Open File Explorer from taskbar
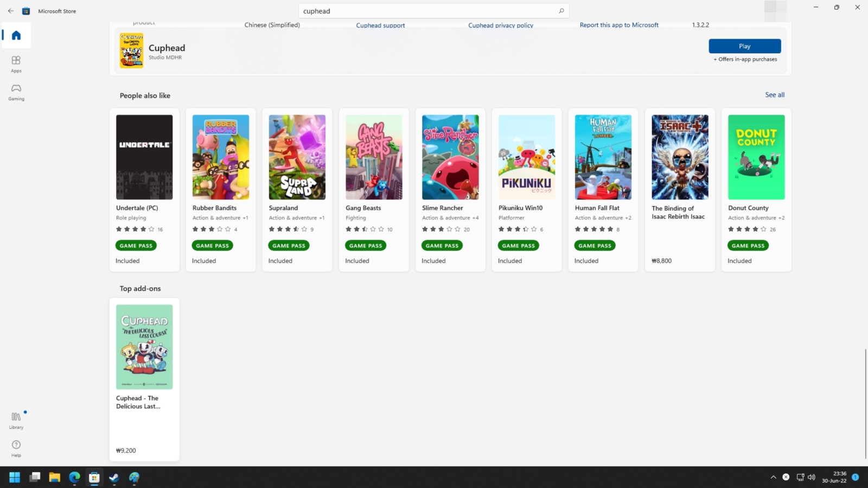Screen dimensions: 868x488 [x=54, y=477]
